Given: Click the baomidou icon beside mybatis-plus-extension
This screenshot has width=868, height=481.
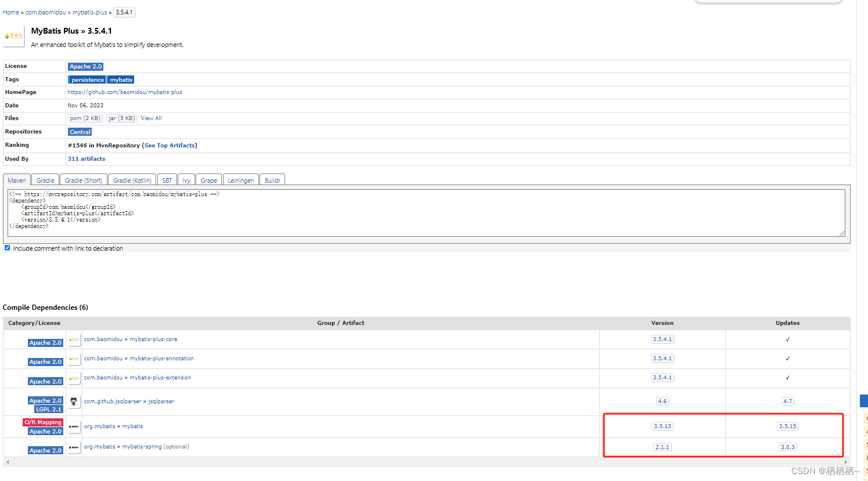Looking at the screenshot, I should pos(74,377).
